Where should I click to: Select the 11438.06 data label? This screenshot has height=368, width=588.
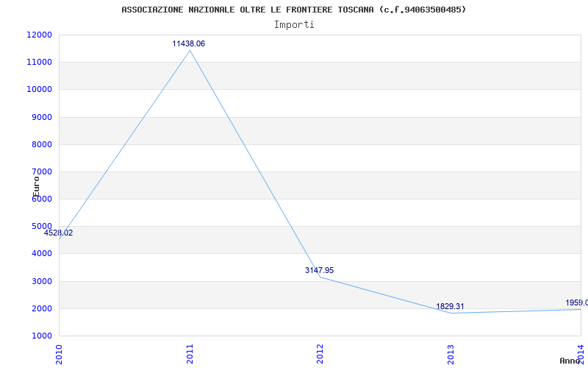pos(189,43)
